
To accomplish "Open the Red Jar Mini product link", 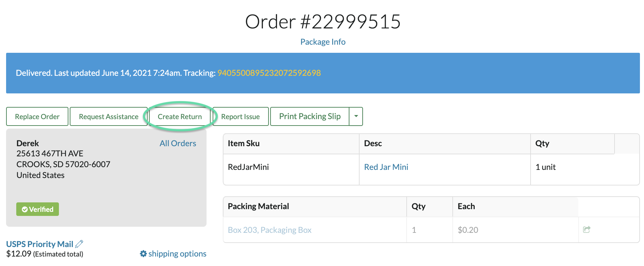I will click(x=386, y=167).
